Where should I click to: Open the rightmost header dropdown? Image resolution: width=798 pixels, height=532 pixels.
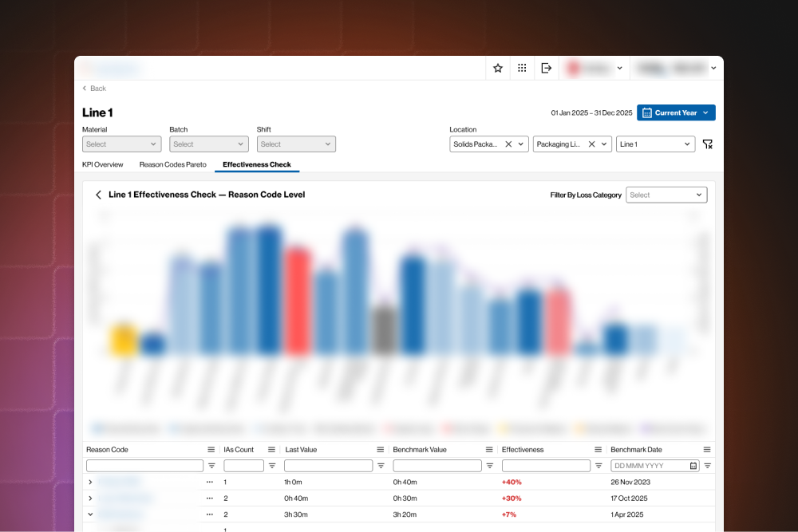point(677,68)
